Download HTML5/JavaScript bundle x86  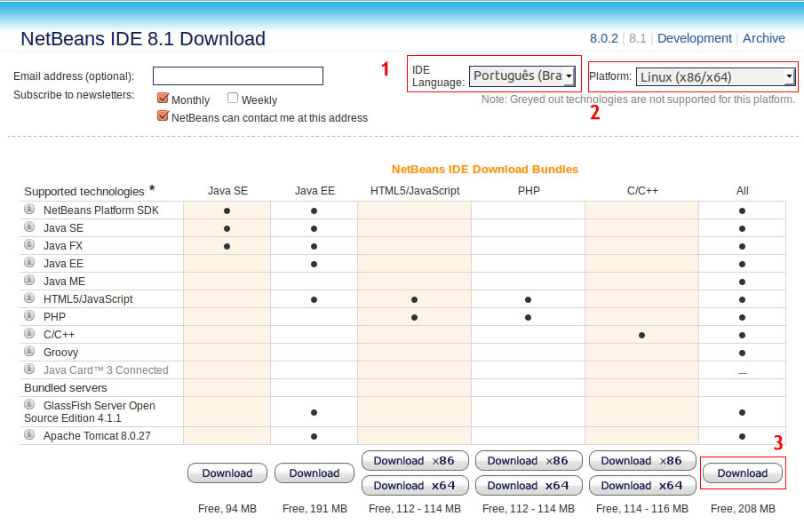(x=415, y=461)
